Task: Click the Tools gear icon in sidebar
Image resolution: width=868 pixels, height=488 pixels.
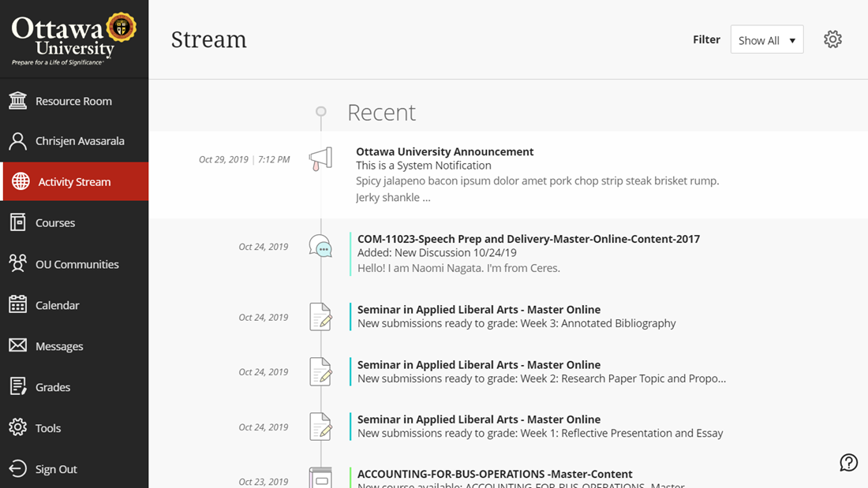Action: point(17,427)
